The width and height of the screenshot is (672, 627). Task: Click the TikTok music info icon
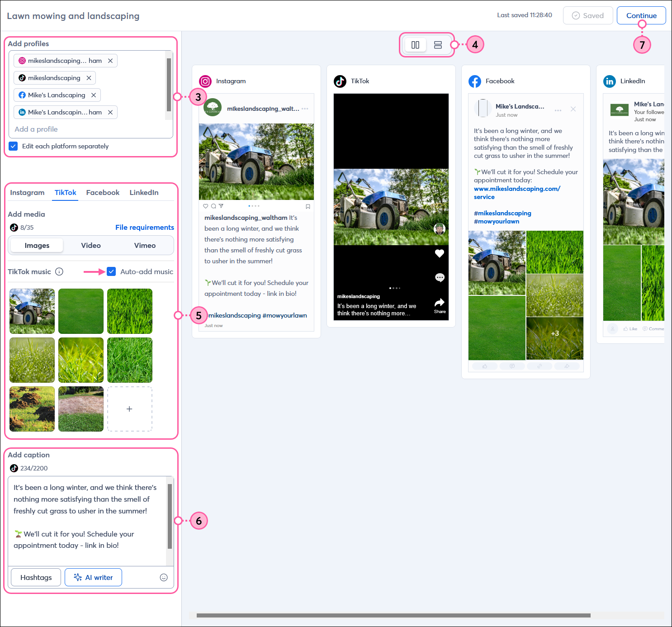[59, 271]
